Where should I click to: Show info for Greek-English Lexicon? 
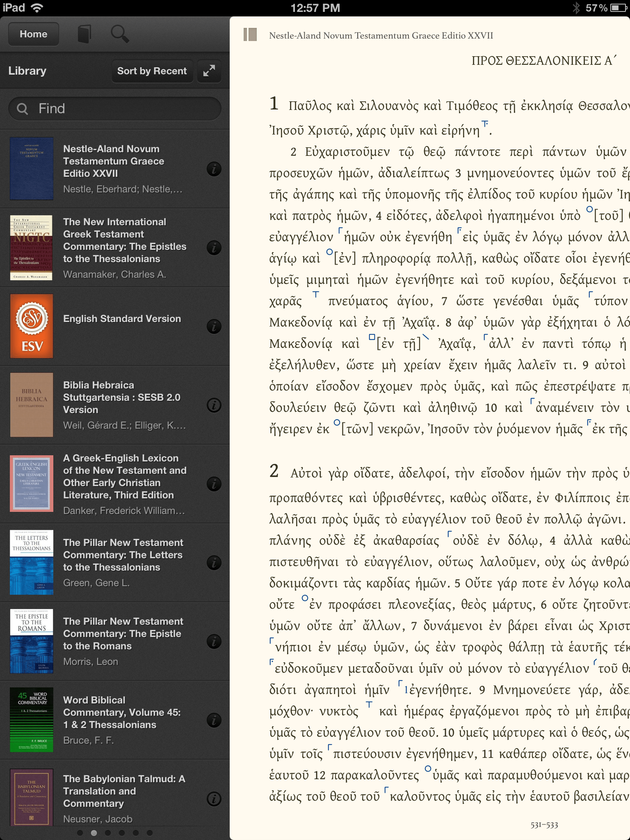(x=214, y=484)
